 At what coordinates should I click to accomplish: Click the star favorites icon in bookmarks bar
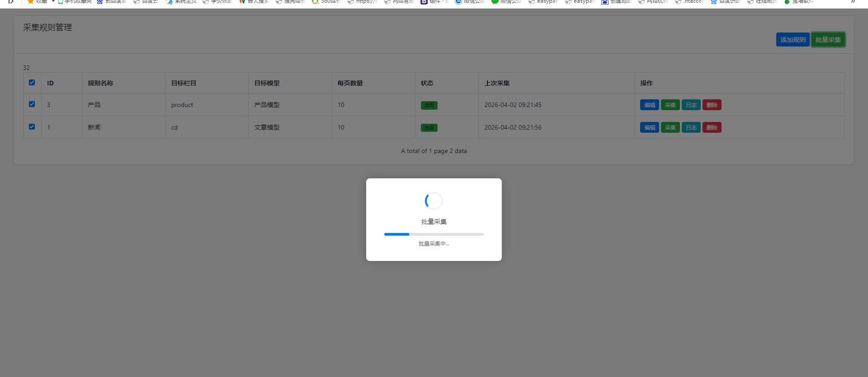[x=31, y=2]
